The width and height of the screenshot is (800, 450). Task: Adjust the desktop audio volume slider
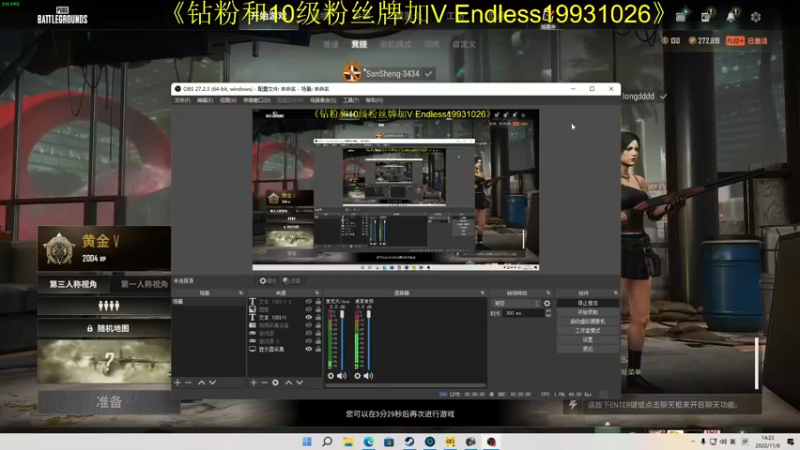tap(369, 340)
